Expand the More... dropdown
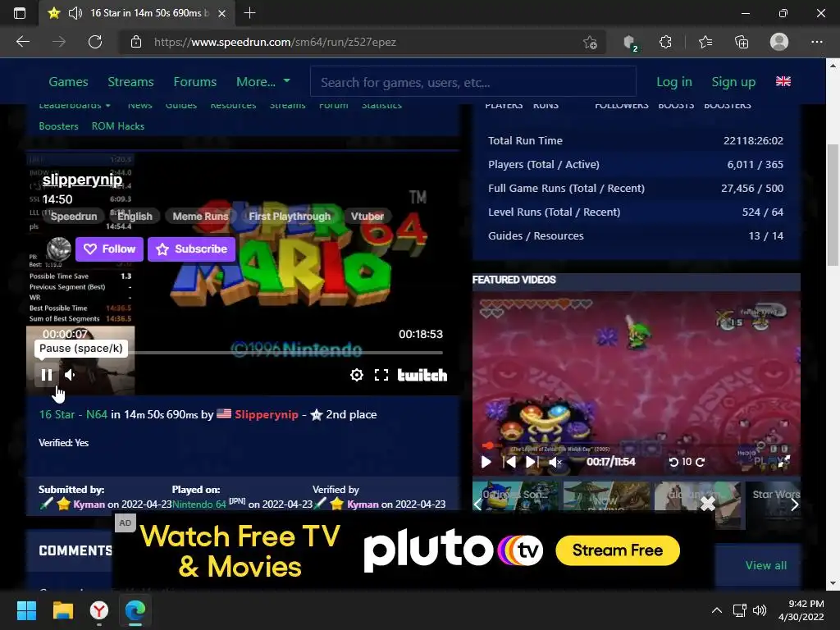840x630 pixels. 263,82
